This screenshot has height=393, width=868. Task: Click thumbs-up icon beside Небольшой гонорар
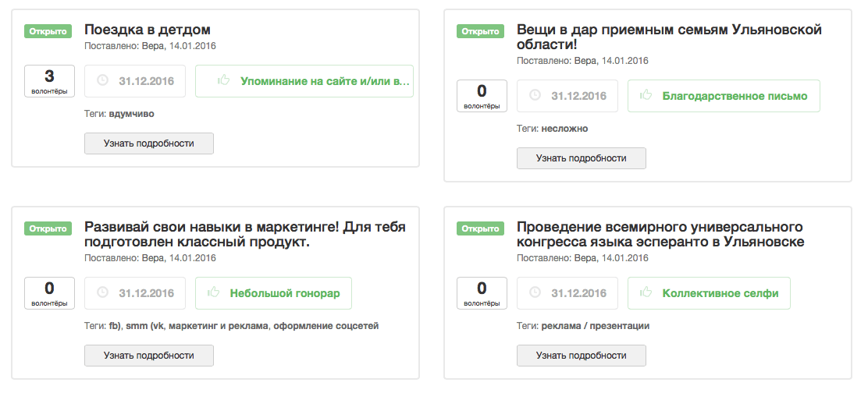pyautogui.click(x=212, y=293)
